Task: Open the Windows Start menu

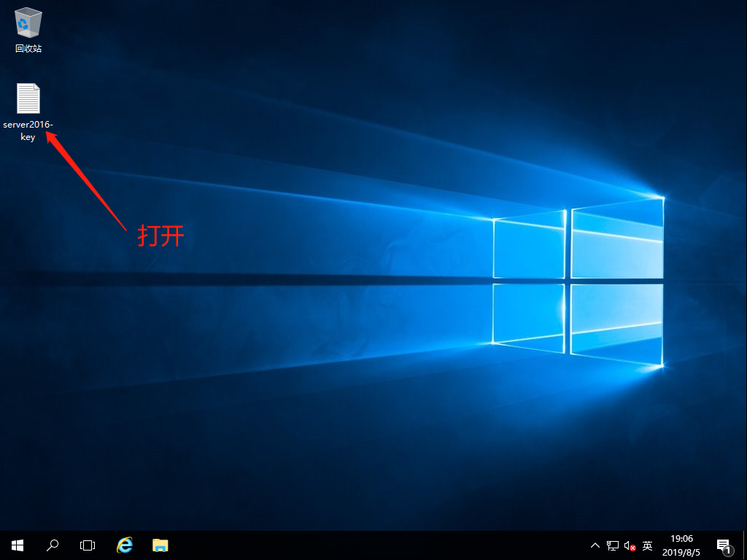Action: [x=18, y=545]
